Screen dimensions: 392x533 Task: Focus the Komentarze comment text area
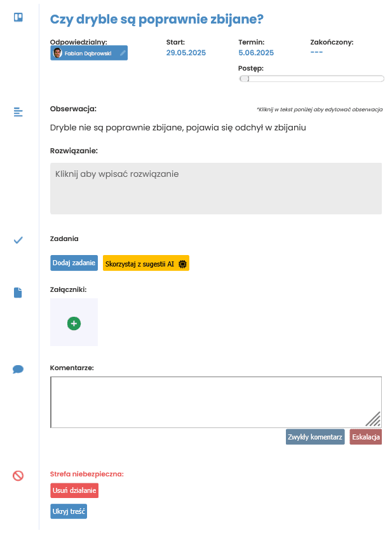(x=216, y=402)
